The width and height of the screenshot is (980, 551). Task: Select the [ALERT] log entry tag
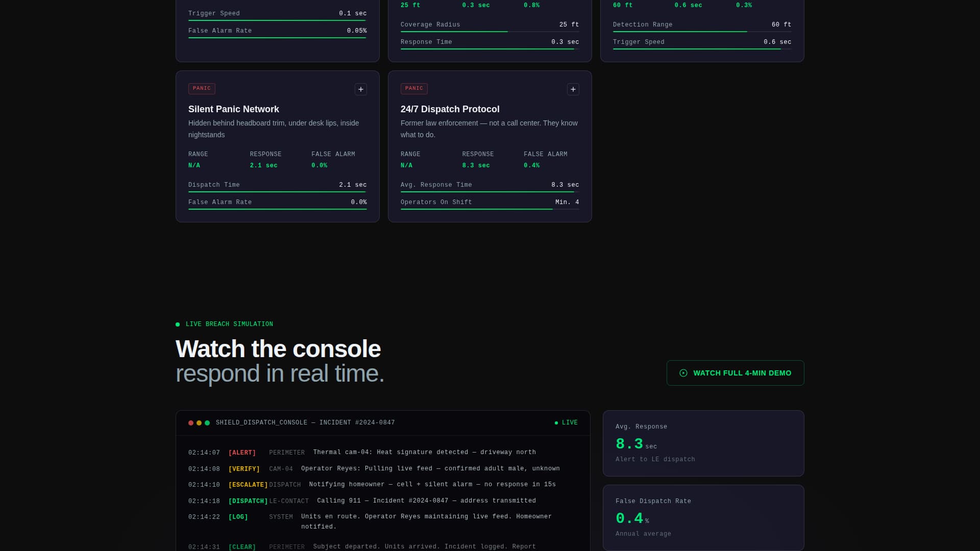[242, 453]
